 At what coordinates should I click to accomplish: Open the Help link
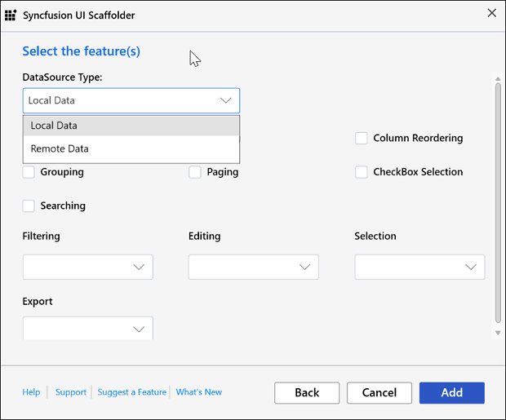[x=31, y=392]
